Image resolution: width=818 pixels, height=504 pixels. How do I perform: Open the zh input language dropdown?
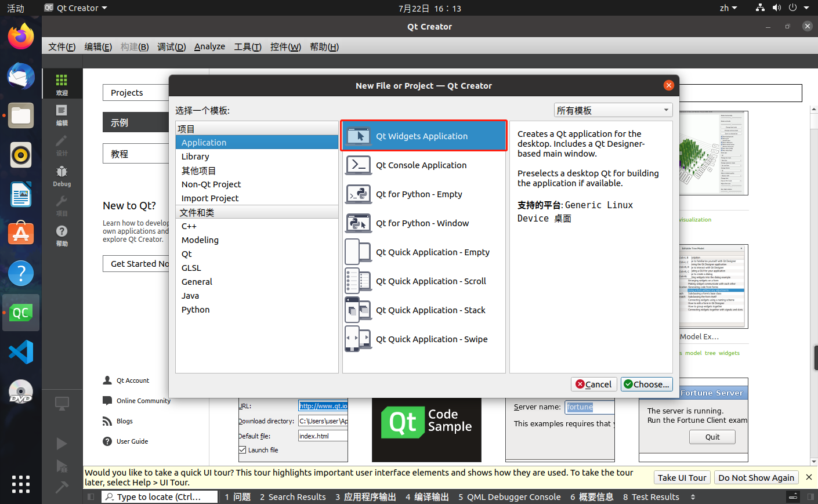click(728, 8)
